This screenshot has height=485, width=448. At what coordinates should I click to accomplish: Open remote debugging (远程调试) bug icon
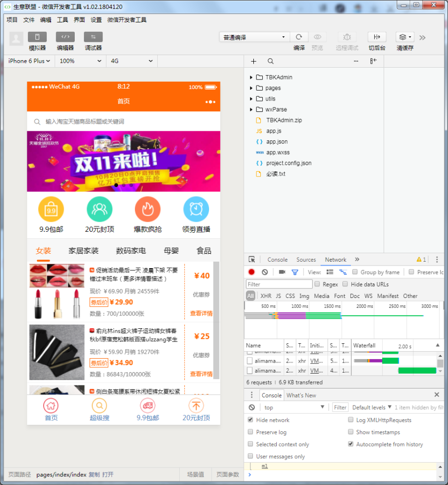(x=347, y=37)
